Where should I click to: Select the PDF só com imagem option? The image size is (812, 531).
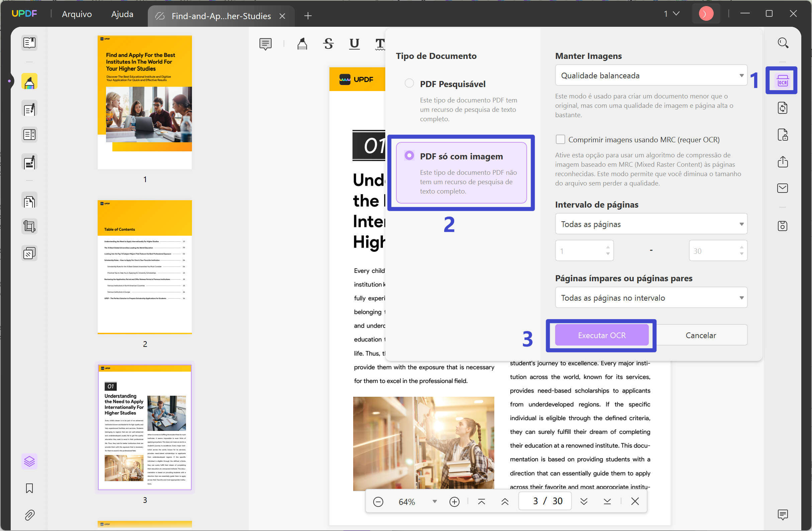[409, 155]
